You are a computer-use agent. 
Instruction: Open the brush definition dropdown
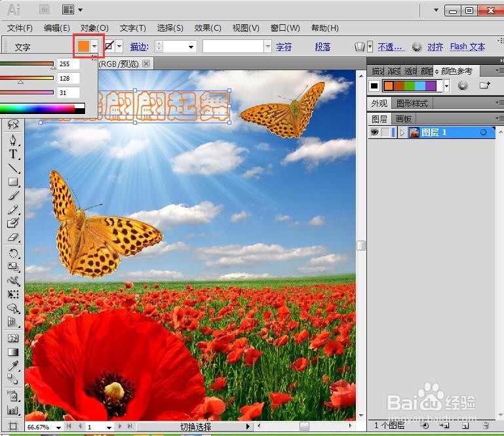click(x=268, y=47)
